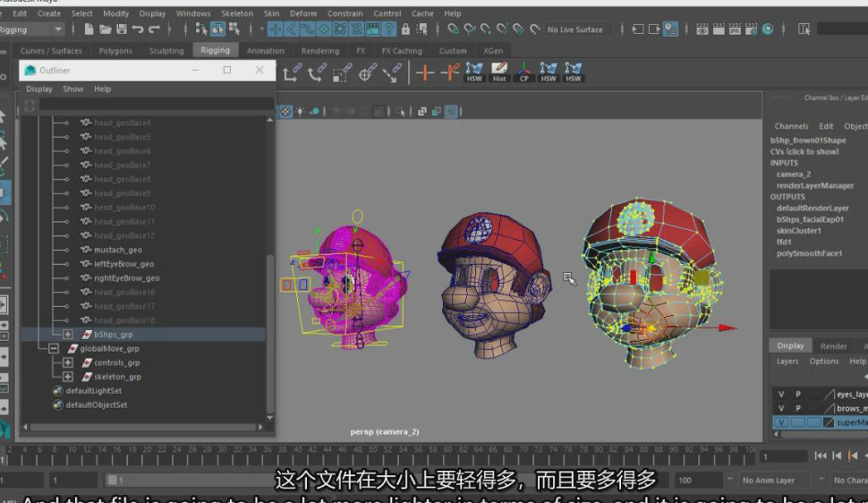Open the Outliner Display menu
The image size is (868, 503).
tap(39, 89)
